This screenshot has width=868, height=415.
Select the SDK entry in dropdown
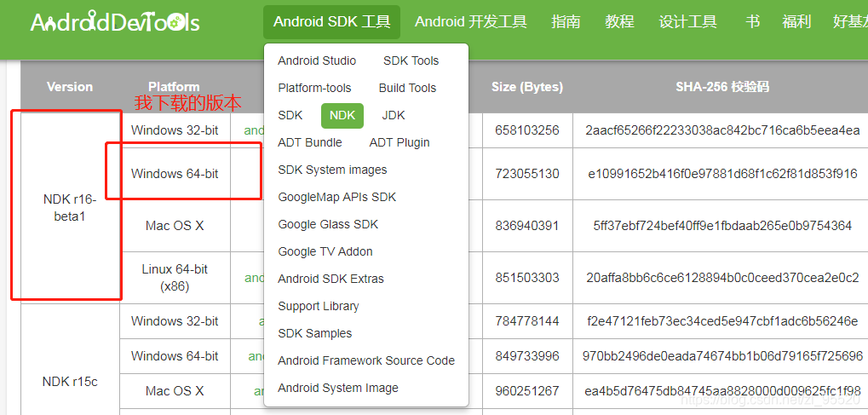pos(290,115)
